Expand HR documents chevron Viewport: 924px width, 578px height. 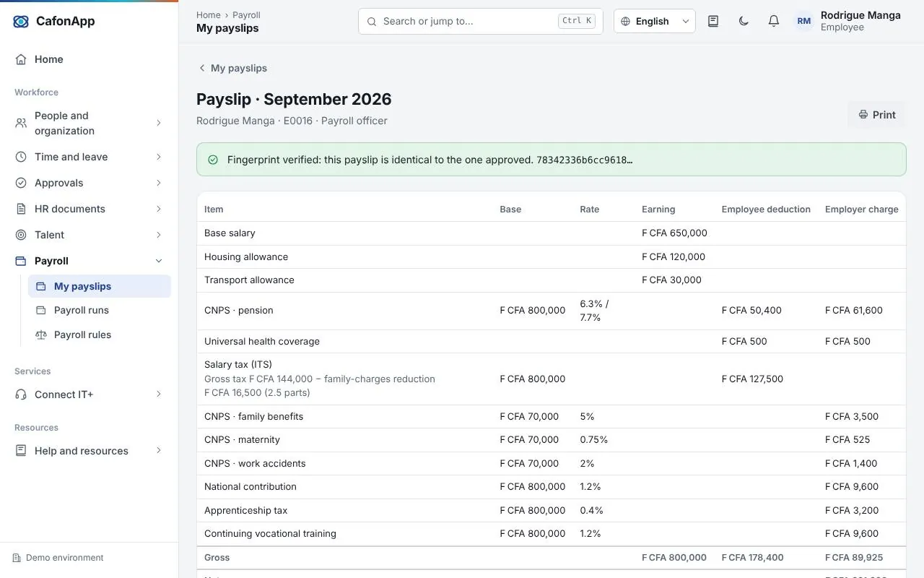pos(159,209)
